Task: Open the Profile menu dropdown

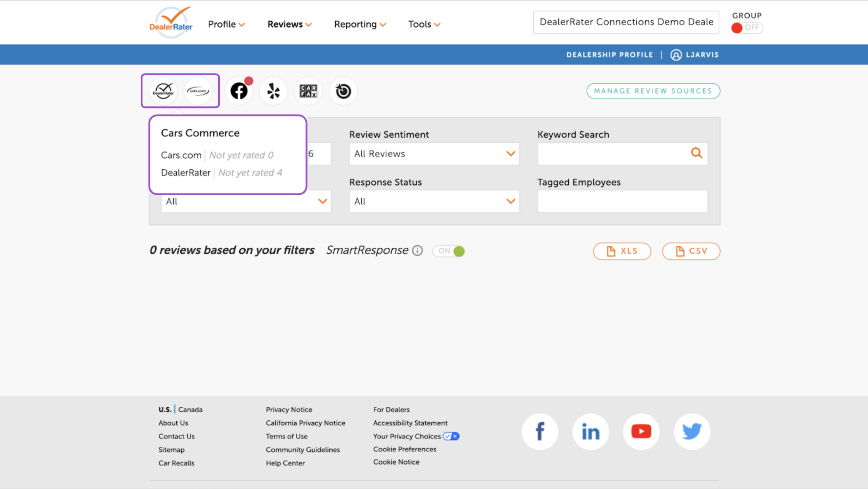Action: pos(226,24)
